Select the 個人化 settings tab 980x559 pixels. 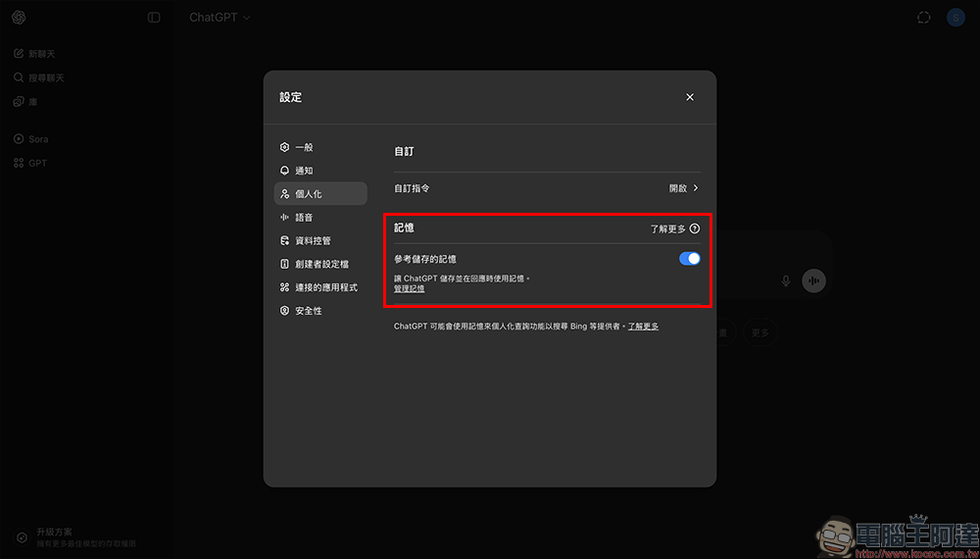click(x=320, y=194)
